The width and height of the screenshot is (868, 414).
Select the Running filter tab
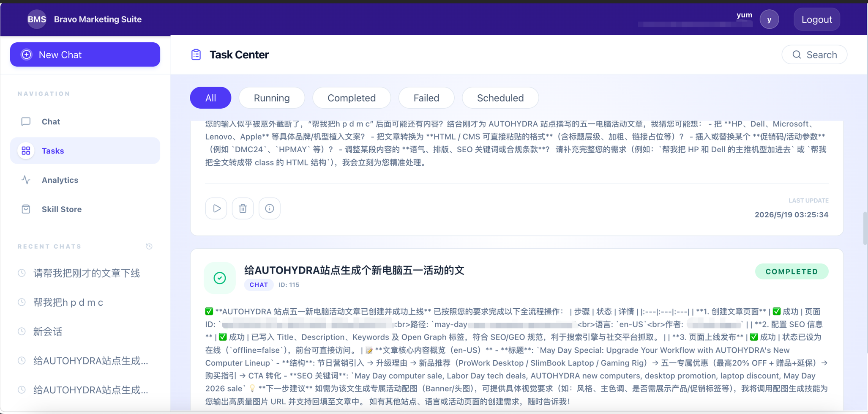click(272, 98)
